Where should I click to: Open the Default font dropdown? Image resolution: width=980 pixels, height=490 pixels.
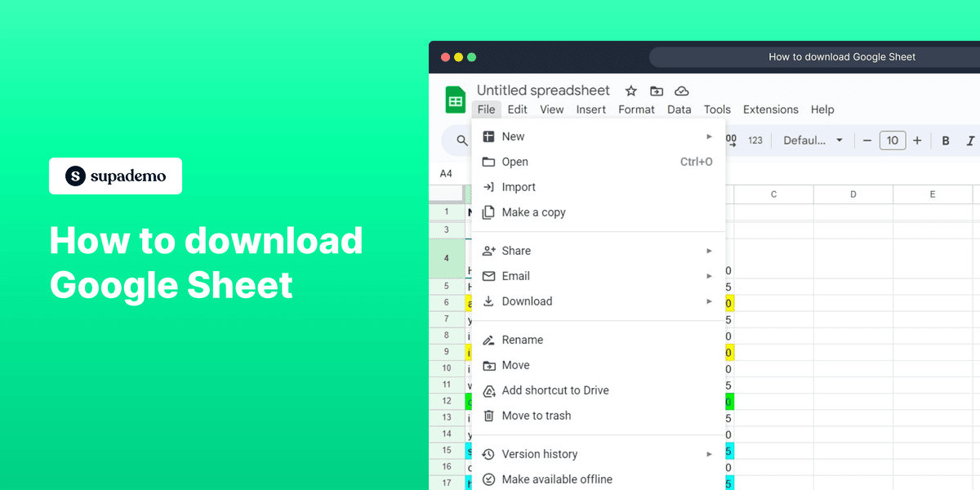click(812, 140)
